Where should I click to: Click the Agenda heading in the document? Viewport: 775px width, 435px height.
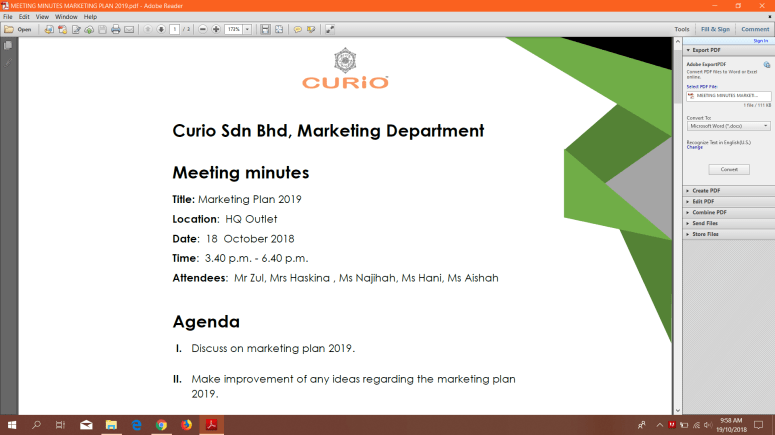click(206, 322)
